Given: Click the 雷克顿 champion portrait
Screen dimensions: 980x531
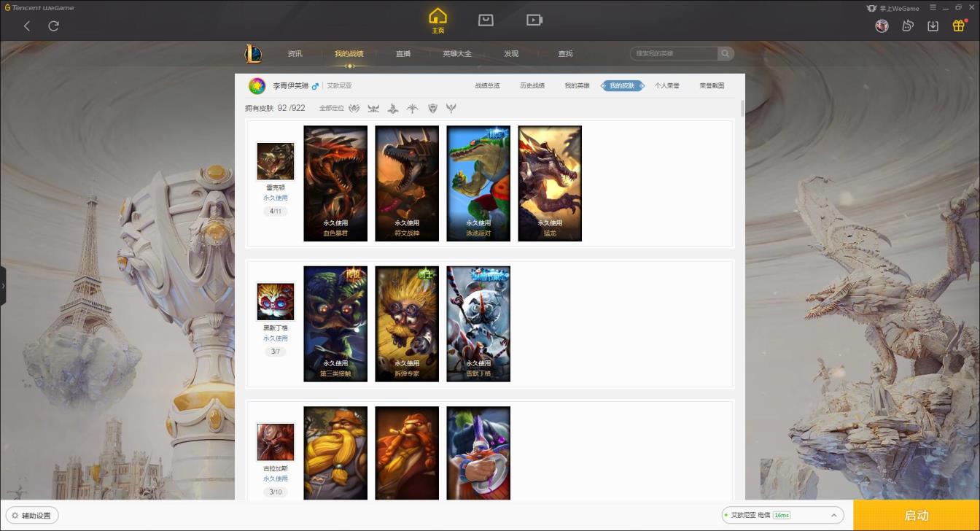Looking at the screenshot, I should (x=276, y=161).
